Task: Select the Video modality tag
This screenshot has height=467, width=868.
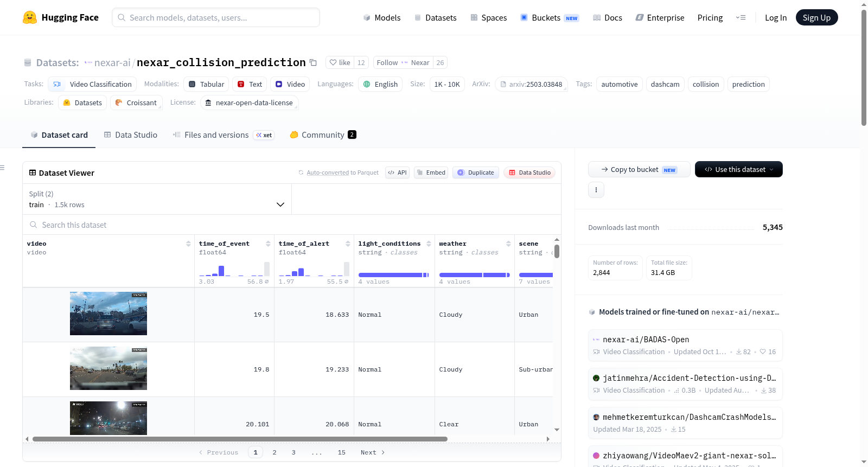Action: (290, 84)
